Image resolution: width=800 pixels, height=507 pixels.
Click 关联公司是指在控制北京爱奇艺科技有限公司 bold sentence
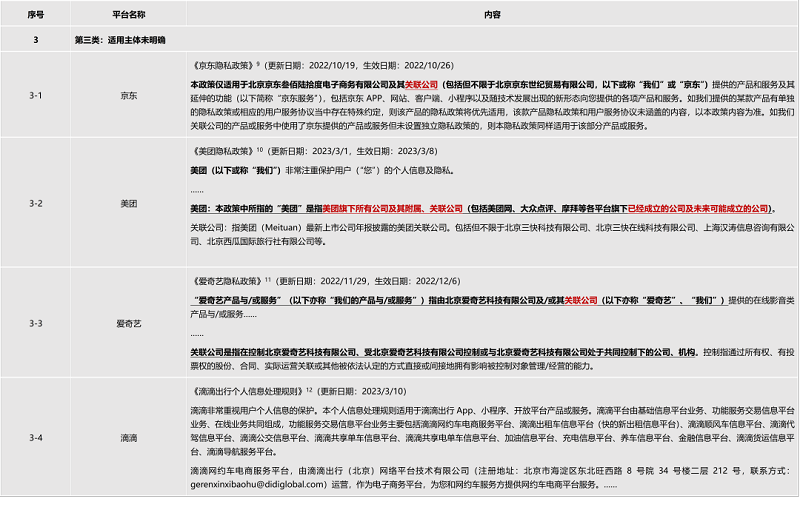pos(443,352)
